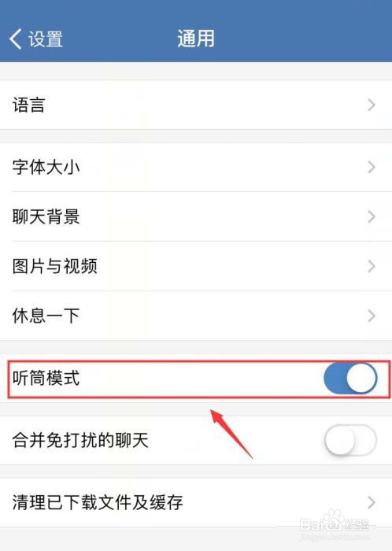Disable the 听筒模式 toggle switch

tap(350, 378)
